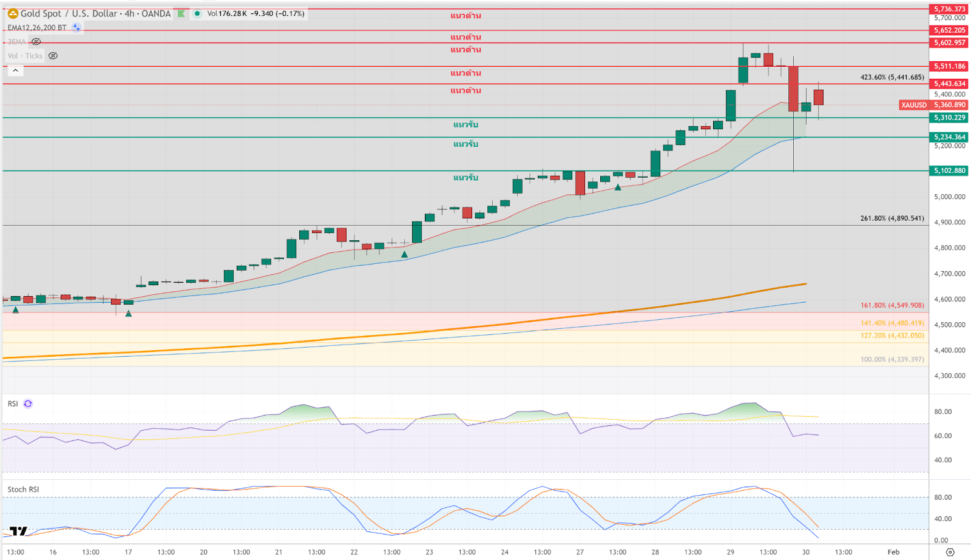Click the green flag icon beside OANDA
The height and width of the screenshot is (560, 971).
pos(181,13)
